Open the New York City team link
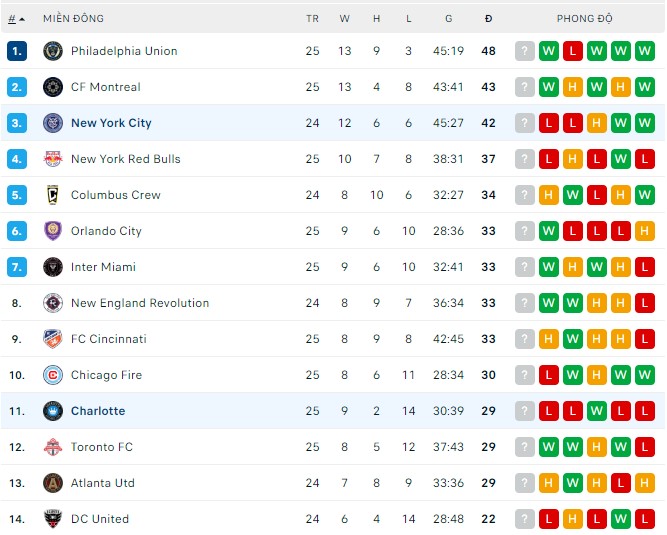667x535 pixels. pos(111,123)
